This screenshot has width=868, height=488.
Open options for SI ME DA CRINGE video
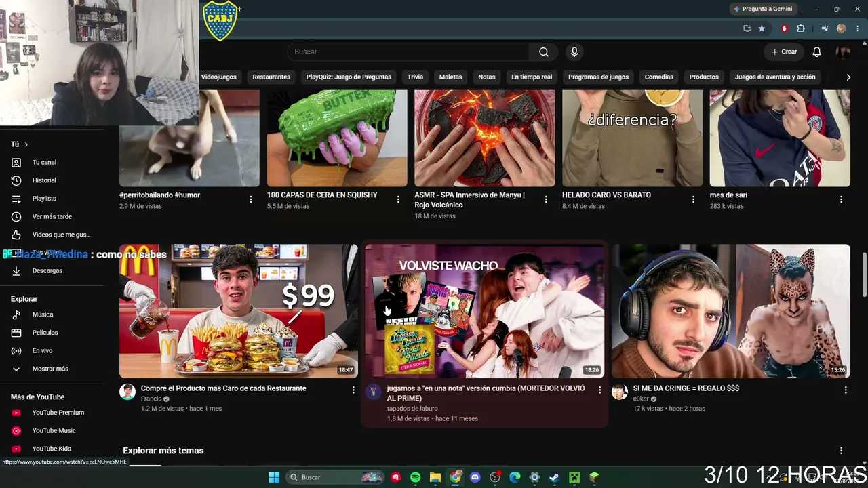tap(846, 390)
